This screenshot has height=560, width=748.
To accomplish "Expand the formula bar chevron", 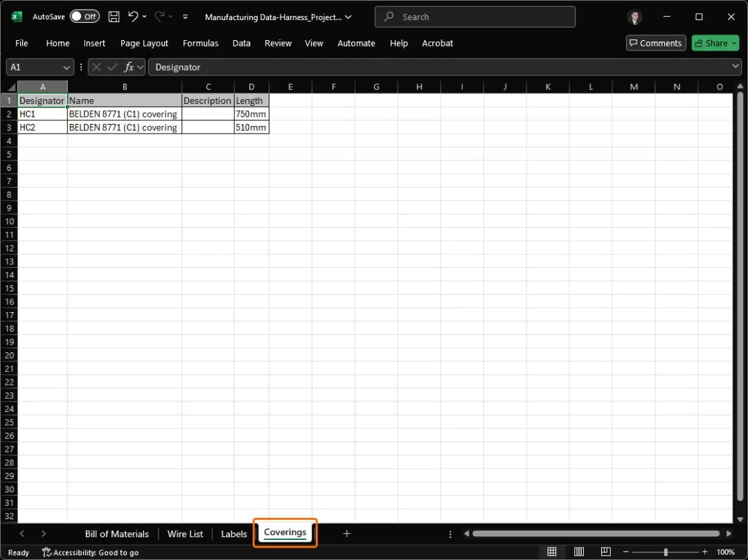I will point(736,66).
